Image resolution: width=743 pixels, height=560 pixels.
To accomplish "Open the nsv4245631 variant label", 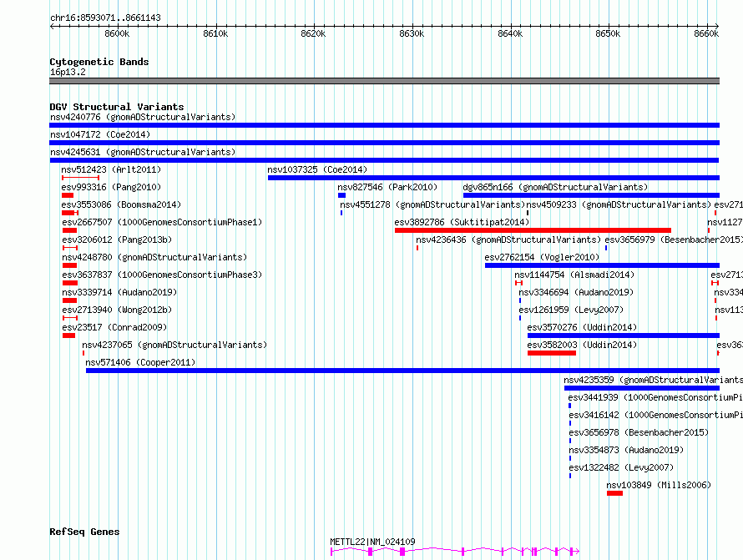I will click(x=143, y=152).
